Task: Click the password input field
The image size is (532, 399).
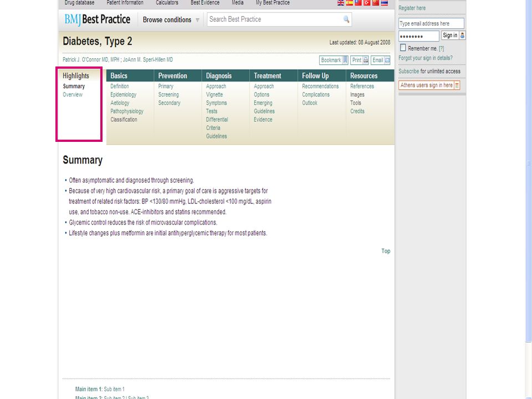Action: tap(419, 35)
